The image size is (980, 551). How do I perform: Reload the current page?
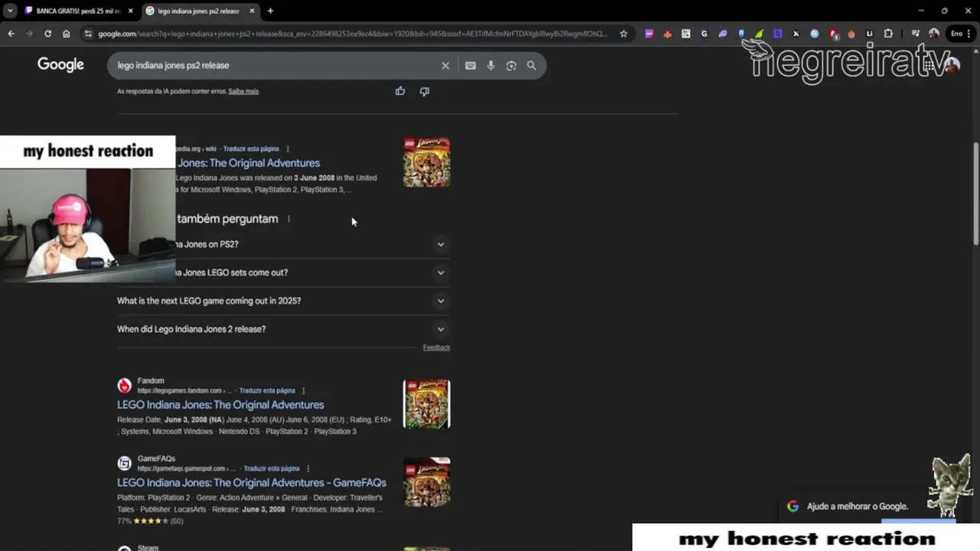click(x=47, y=34)
